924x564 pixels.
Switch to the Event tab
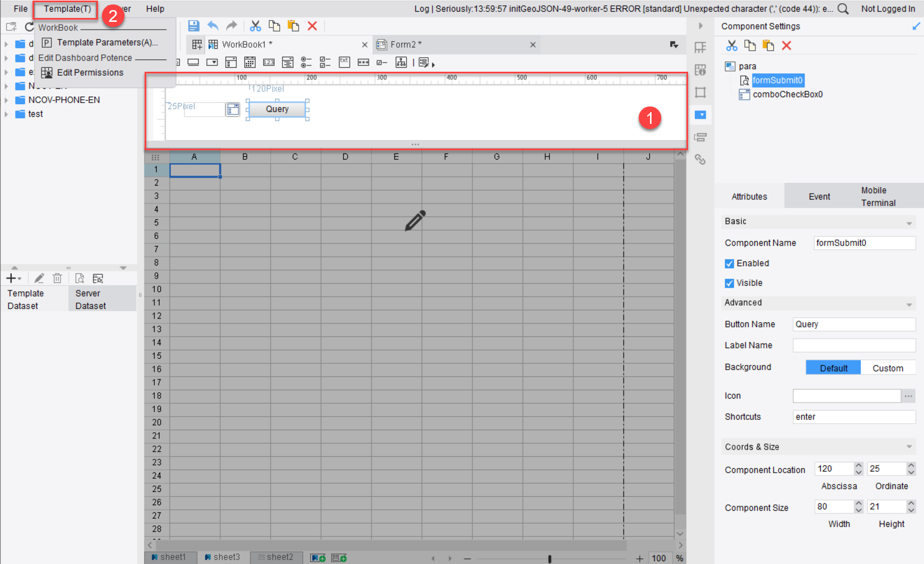(x=819, y=196)
